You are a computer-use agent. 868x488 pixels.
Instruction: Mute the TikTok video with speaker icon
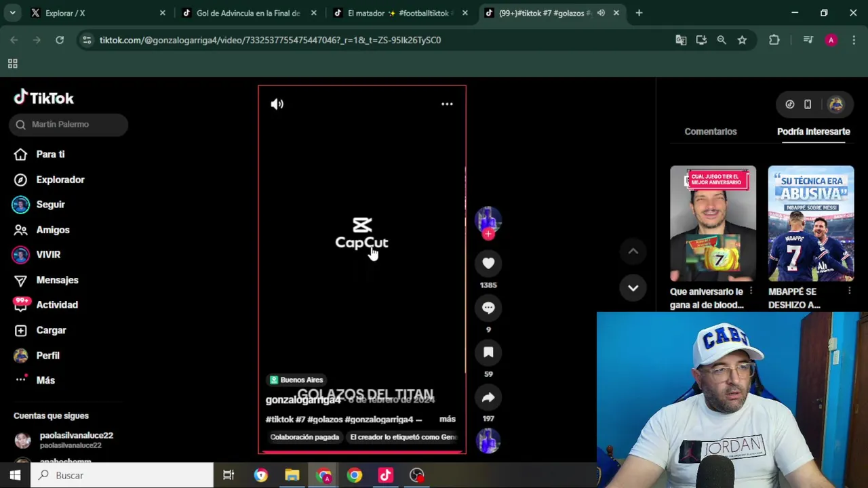coord(277,104)
